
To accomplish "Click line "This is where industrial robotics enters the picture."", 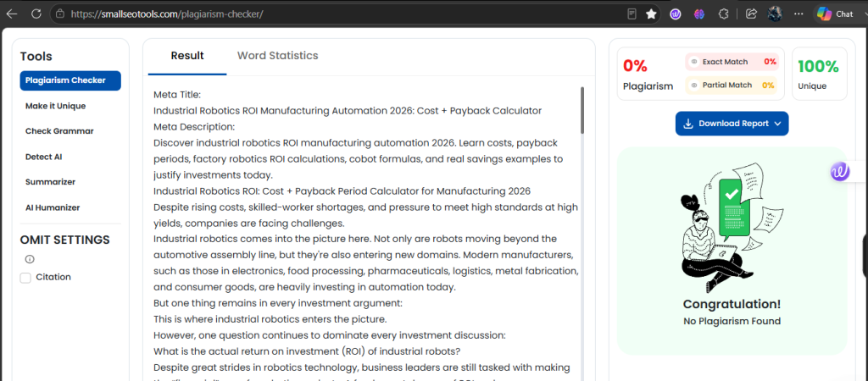I will (x=270, y=320).
